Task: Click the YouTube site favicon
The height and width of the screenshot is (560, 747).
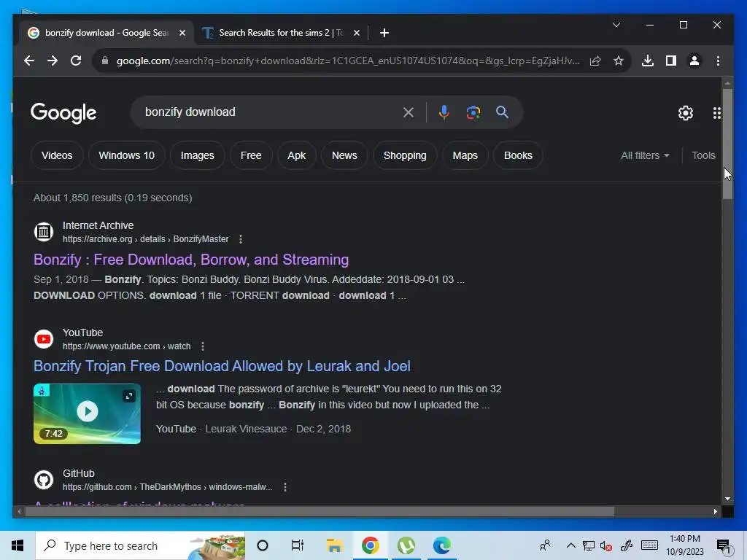Action: click(43, 339)
